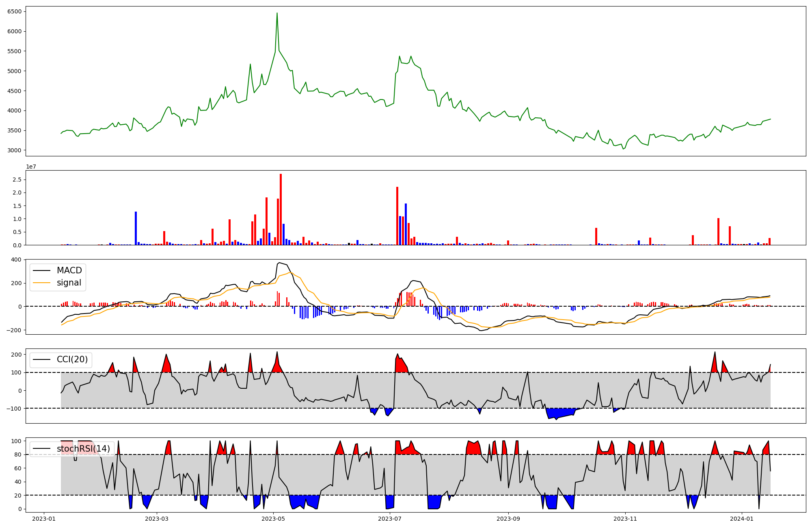Click the 6500 tick on price axis
This screenshot has width=812, height=528.
(14, 11)
